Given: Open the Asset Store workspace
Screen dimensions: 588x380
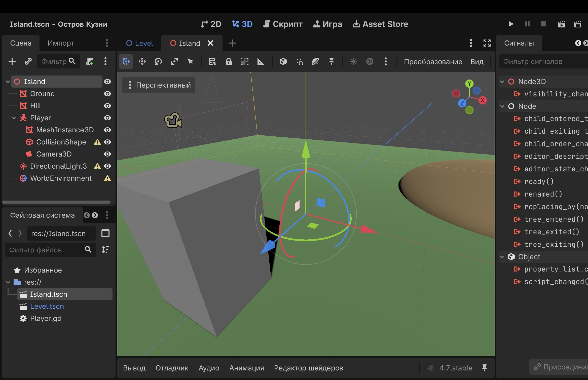Looking at the screenshot, I should 380,24.
